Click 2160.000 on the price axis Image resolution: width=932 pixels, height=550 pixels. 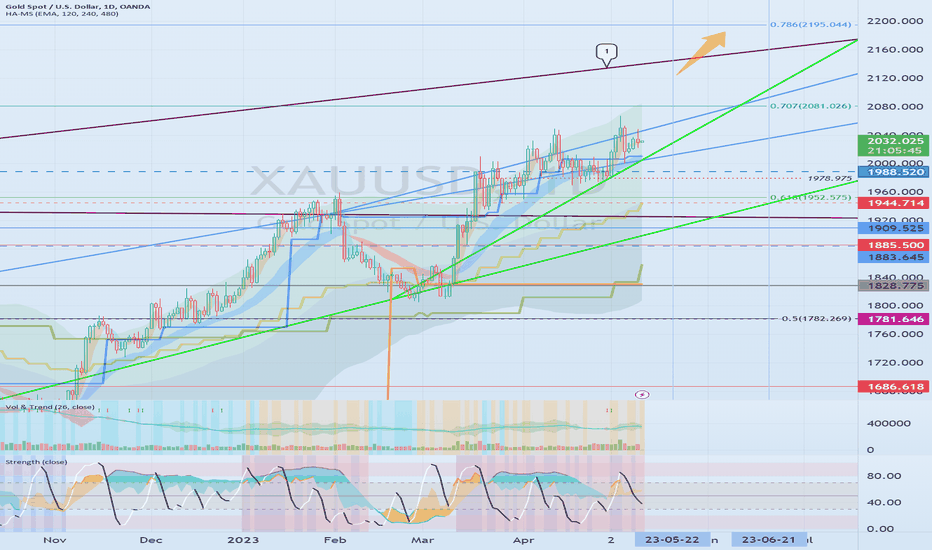pyautogui.click(x=895, y=50)
